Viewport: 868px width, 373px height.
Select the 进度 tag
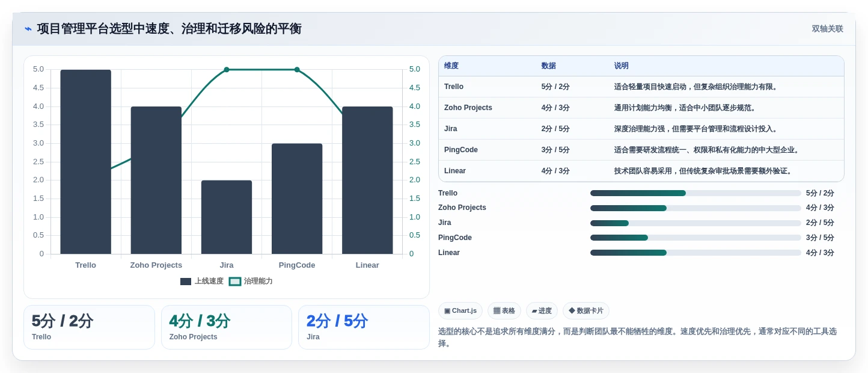tap(542, 311)
